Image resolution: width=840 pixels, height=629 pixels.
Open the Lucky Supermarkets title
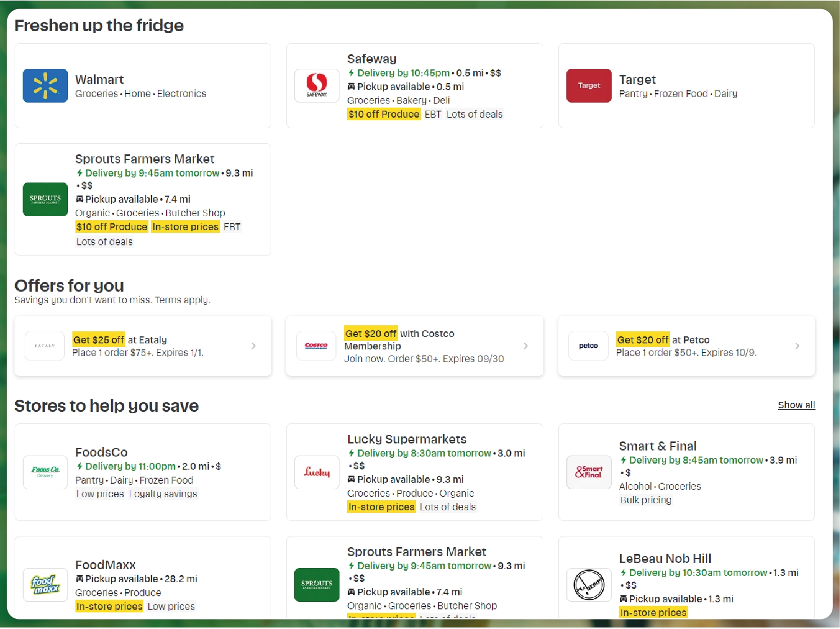[x=406, y=439]
